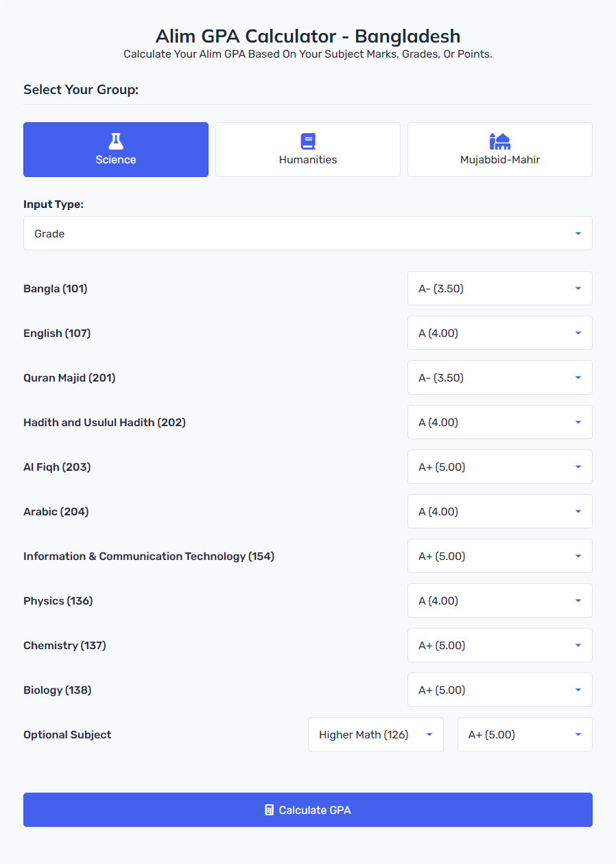Click the flask icon on Science
This screenshot has width=616, height=864.
point(116,141)
